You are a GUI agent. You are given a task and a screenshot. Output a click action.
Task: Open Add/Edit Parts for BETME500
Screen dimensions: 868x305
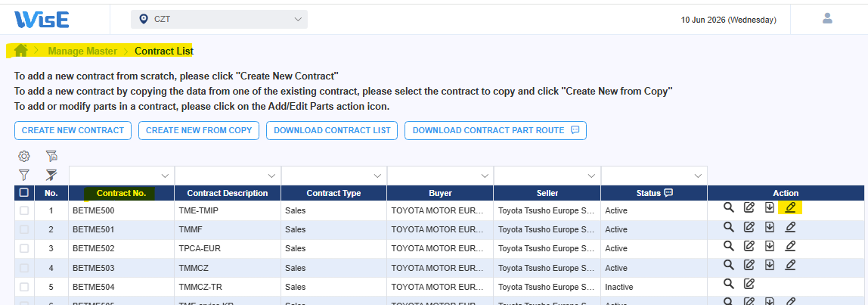coord(790,207)
